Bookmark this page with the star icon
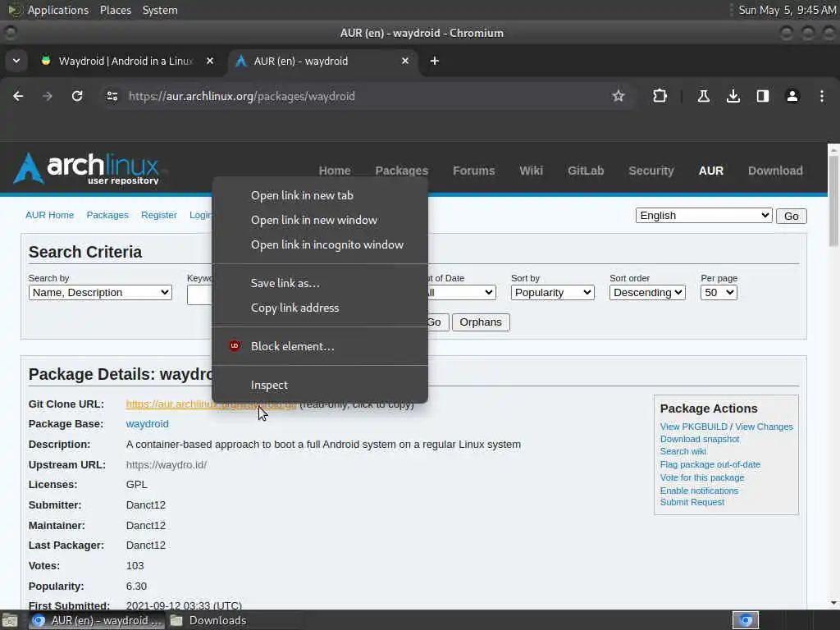This screenshot has height=630, width=840. tap(619, 97)
